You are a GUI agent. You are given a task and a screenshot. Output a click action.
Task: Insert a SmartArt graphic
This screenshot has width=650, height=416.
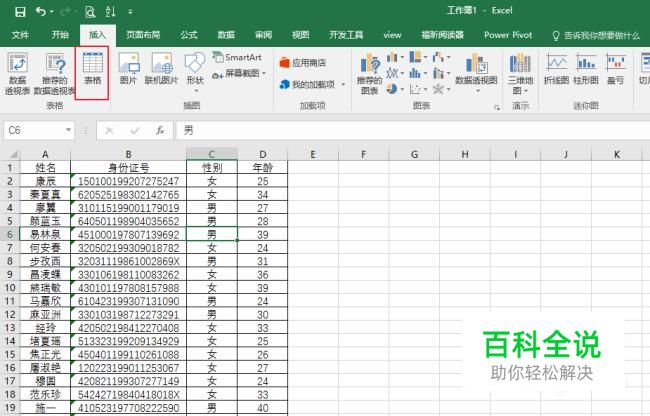point(237,57)
